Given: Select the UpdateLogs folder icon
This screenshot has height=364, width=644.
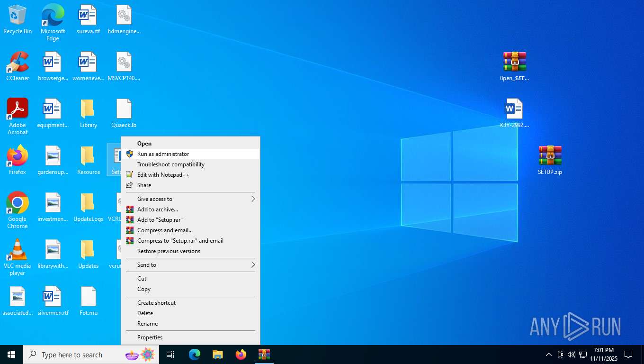Looking at the screenshot, I should tap(88, 208).
